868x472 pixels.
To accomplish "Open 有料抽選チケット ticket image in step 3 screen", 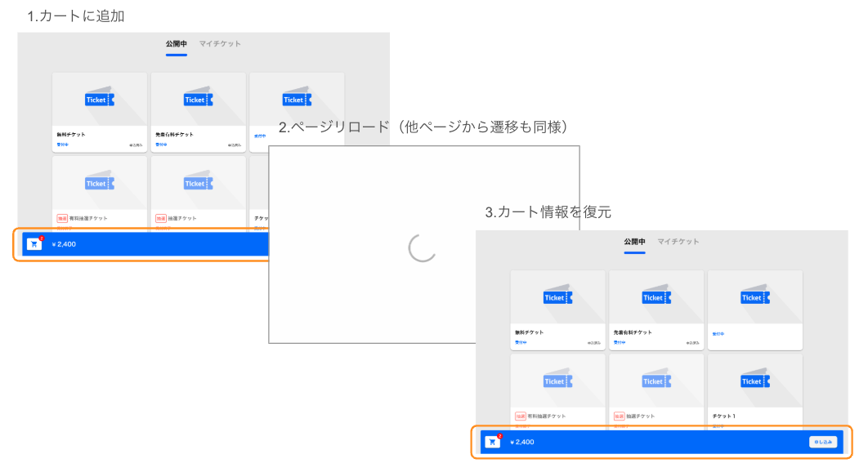I will [557, 381].
